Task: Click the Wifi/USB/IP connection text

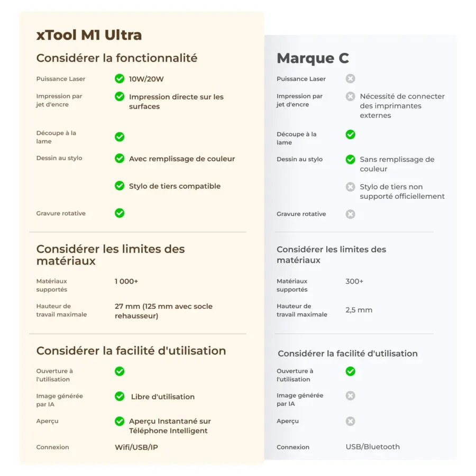Action: [136, 447]
